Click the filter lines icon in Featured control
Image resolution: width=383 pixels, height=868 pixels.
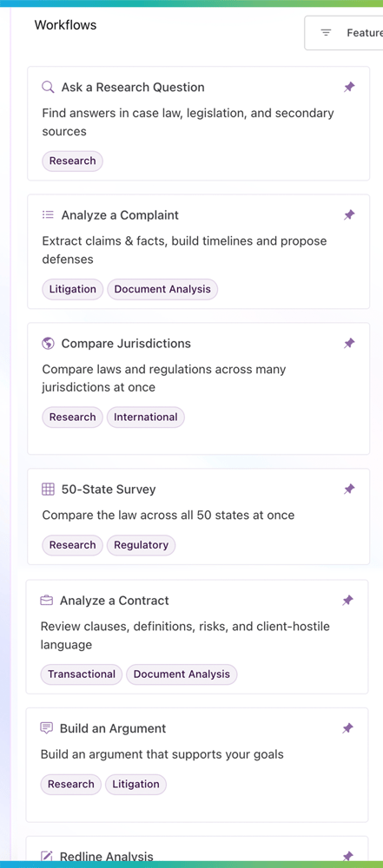coord(327,33)
